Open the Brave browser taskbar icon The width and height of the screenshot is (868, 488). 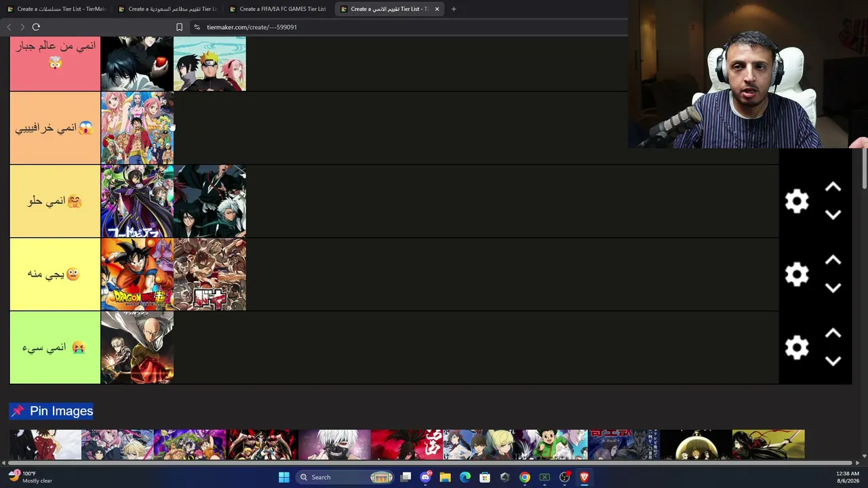[x=585, y=477]
